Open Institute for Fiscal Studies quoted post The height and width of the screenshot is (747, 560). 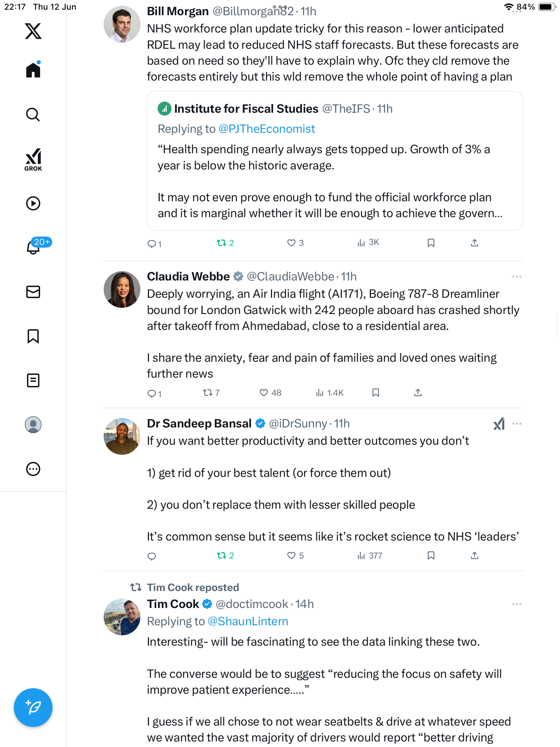point(335,161)
